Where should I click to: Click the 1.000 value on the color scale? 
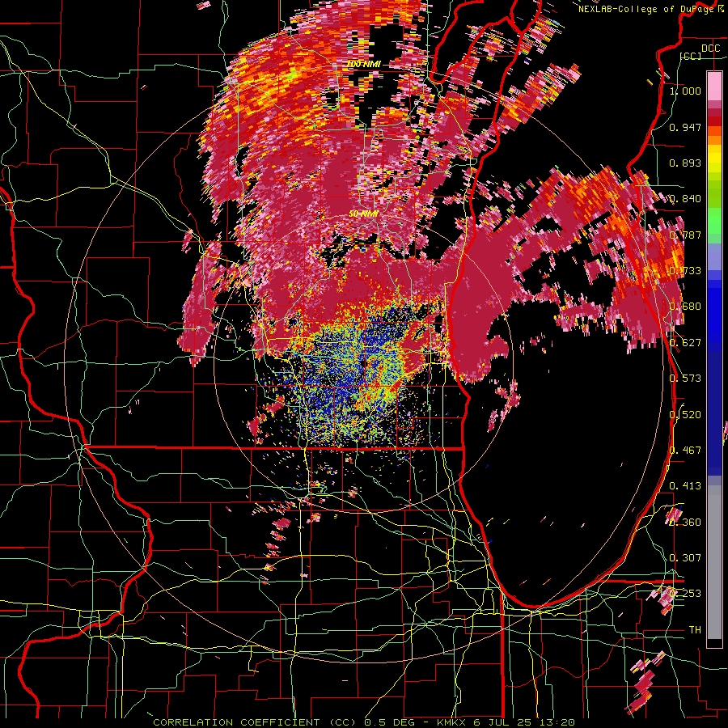point(685,91)
